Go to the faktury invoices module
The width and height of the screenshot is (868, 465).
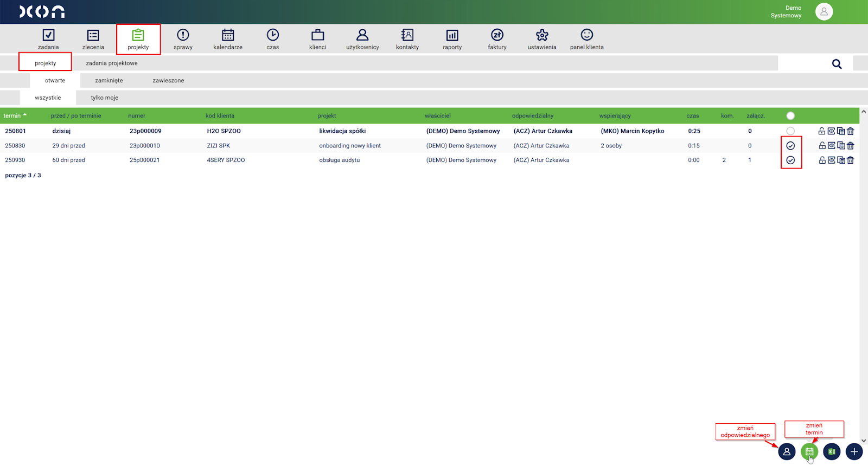[497, 39]
